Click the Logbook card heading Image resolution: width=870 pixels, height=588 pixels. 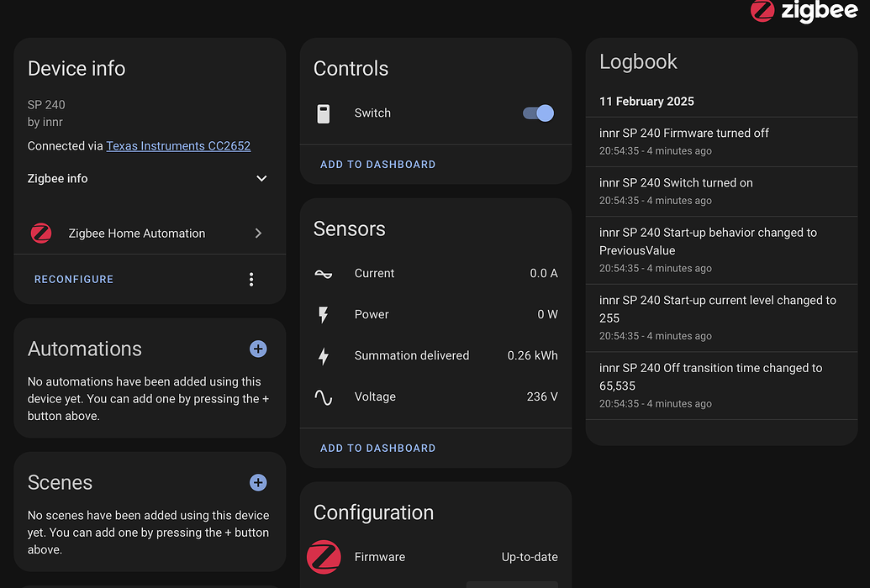click(x=638, y=61)
